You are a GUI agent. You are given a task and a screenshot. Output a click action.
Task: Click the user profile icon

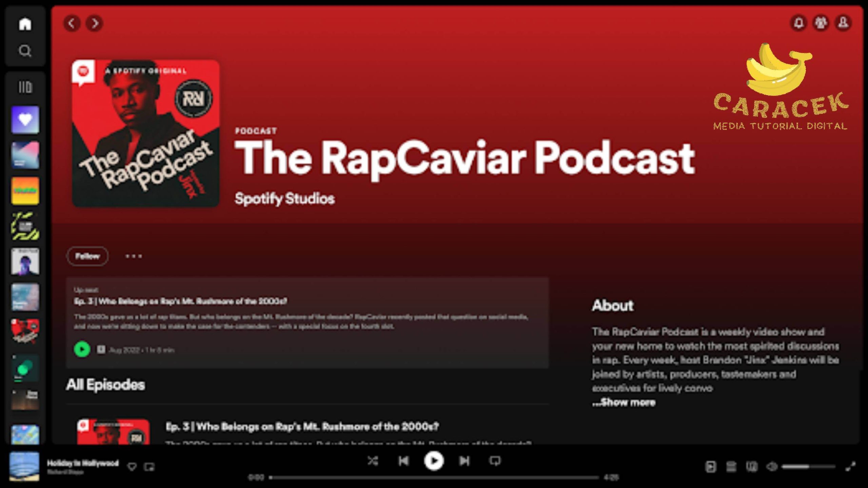843,23
